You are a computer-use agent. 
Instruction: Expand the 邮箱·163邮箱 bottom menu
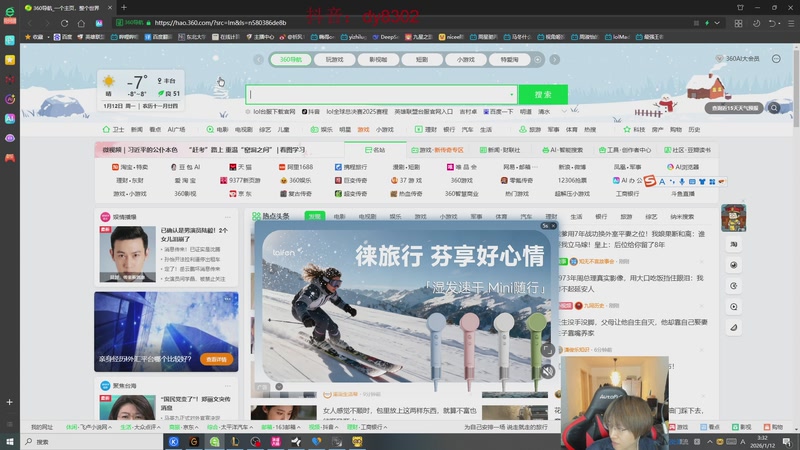(x=281, y=427)
